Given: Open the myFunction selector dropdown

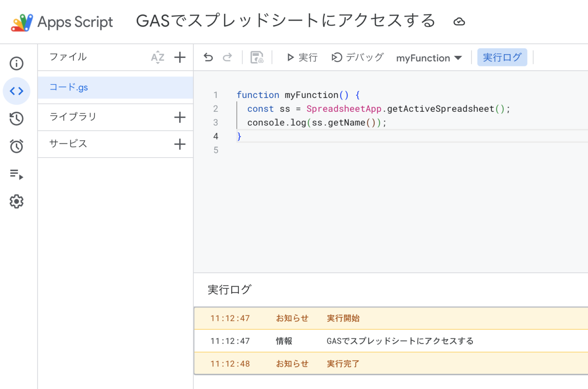Looking at the screenshot, I should (428, 58).
